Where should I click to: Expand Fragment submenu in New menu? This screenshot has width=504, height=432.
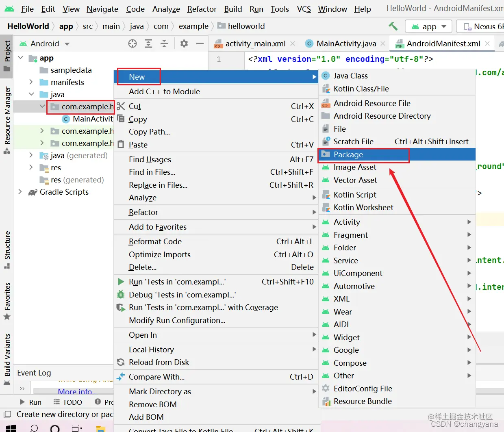[x=397, y=235]
